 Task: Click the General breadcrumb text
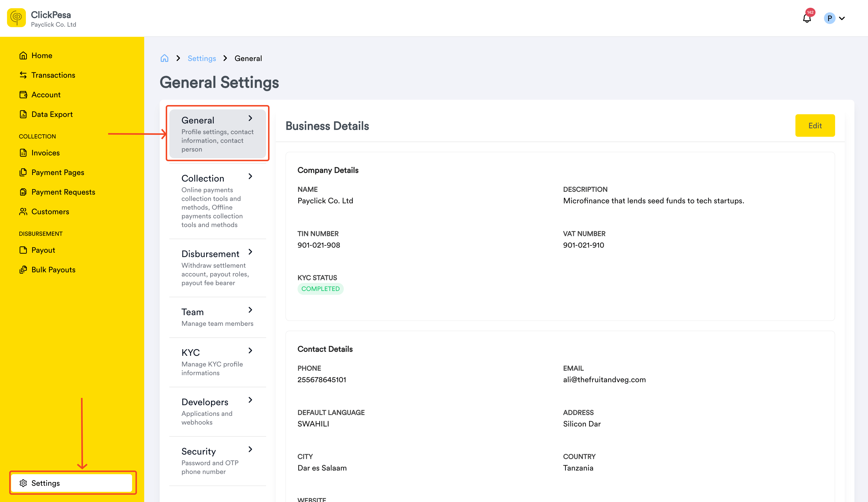tap(248, 58)
